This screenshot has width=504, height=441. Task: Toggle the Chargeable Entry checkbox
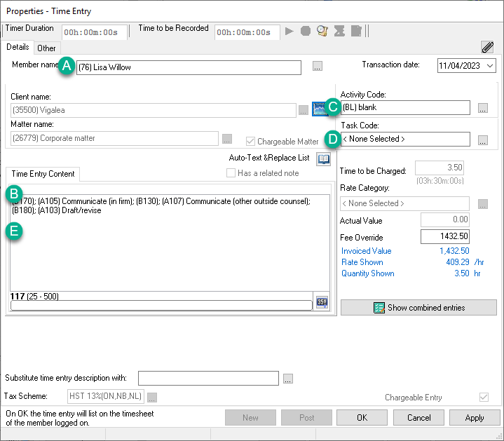coord(484,397)
